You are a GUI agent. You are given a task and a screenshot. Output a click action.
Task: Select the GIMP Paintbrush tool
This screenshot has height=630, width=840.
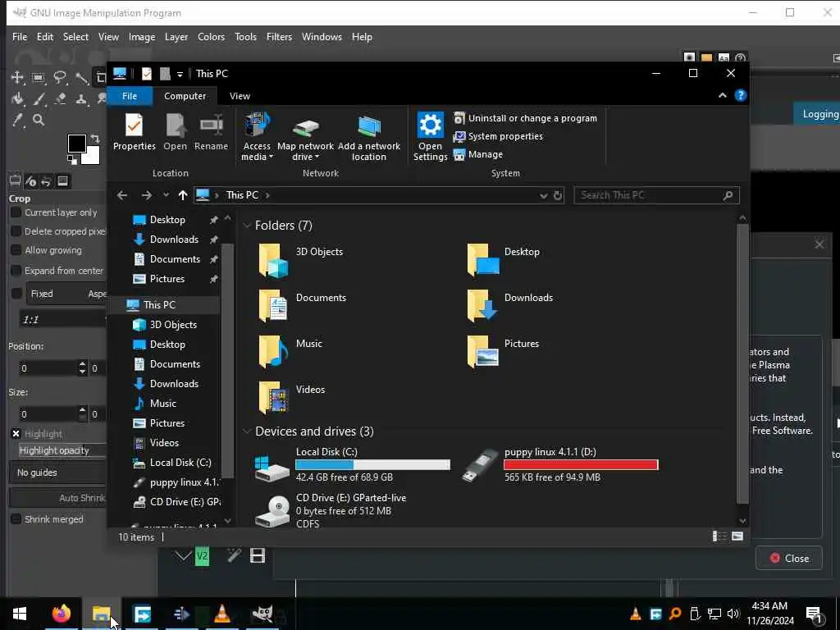[x=39, y=99]
